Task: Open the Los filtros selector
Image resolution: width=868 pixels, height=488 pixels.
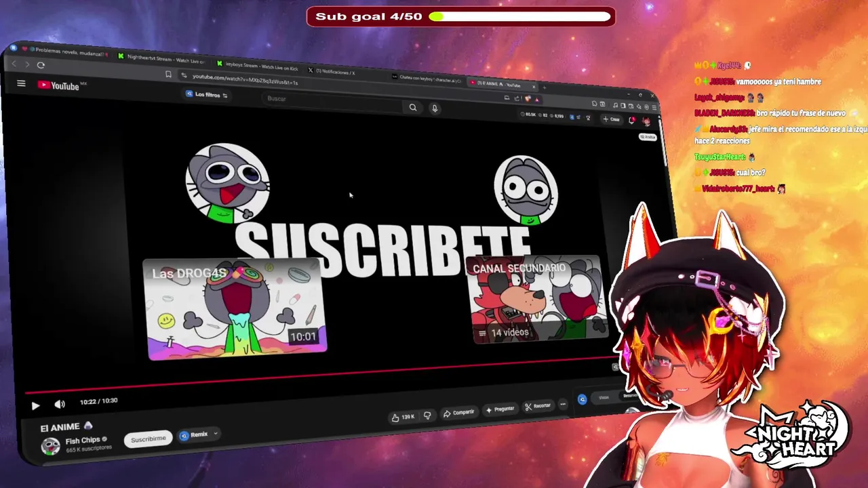Action: [207, 95]
